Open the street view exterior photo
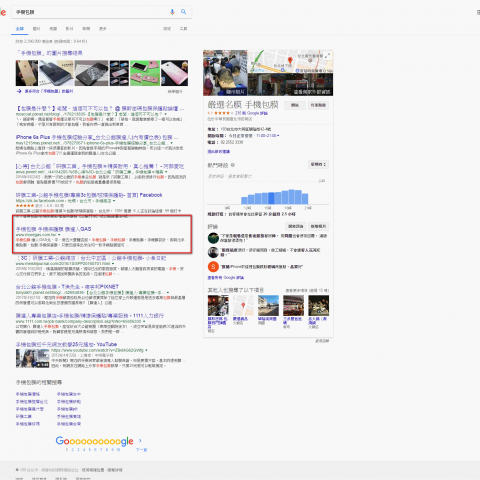Image resolution: width=480 pixels, height=480 pixels. pos(290,85)
